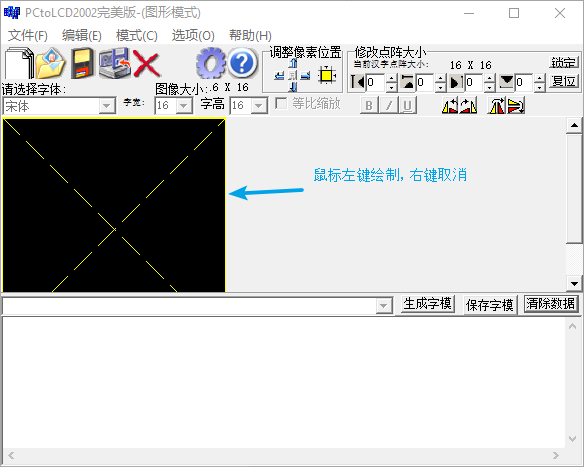Screen dimensions: 584x467
Task: Click the canvas scrollbar up arrow
Action: (x=574, y=126)
